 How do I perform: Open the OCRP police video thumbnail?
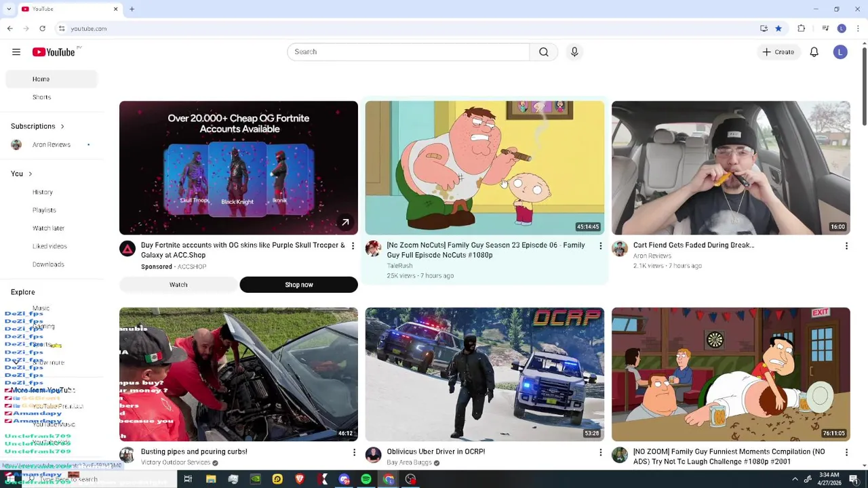tap(485, 374)
